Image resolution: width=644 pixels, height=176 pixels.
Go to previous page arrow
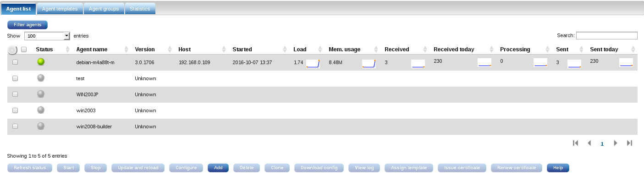(589, 143)
